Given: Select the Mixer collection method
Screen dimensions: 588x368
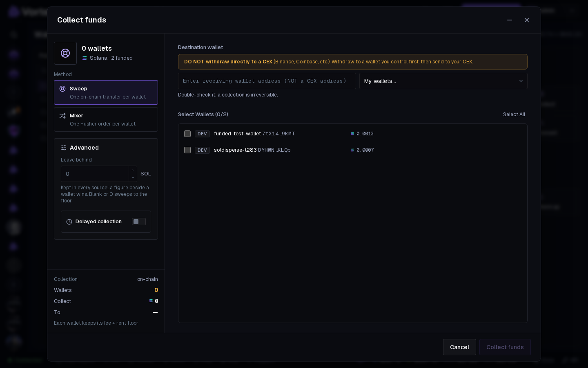Looking at the screenshot, I should 106,119.
